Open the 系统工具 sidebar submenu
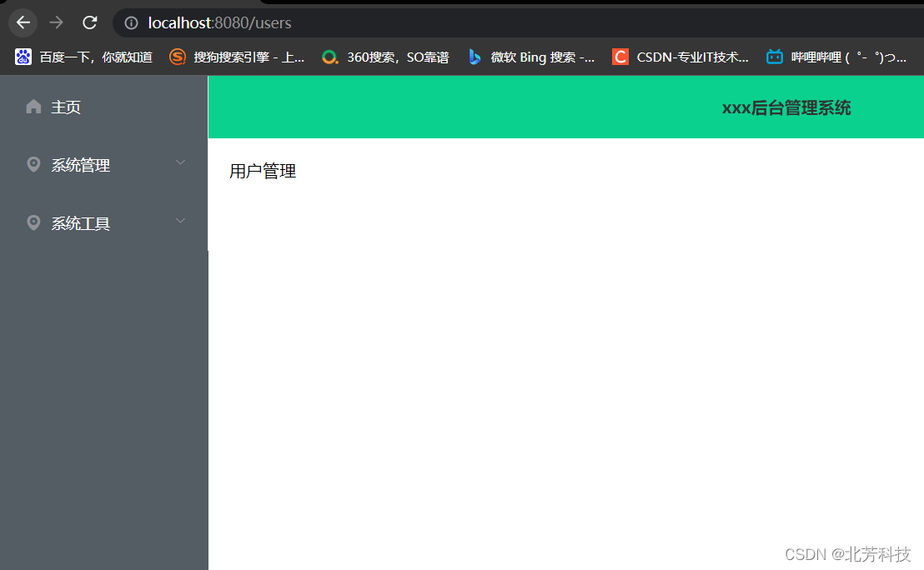 tap(103, 223)
